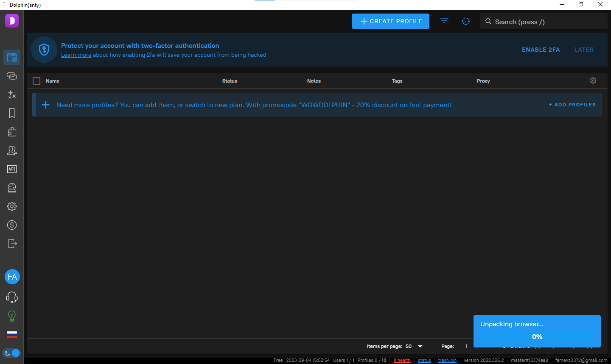Click the 'Users 1 / 1' status entry
The width and height of the screenshot is (611, 364).
point(344,360)
